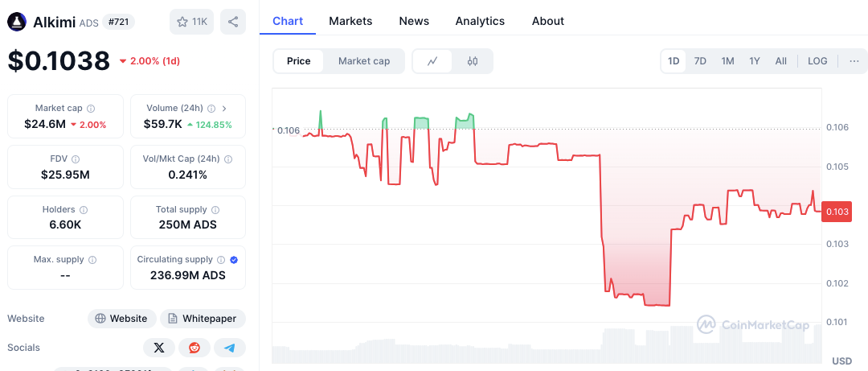Switch to line chart view
The height and width of the screenshot is (371, 868).
coord(433,61)
